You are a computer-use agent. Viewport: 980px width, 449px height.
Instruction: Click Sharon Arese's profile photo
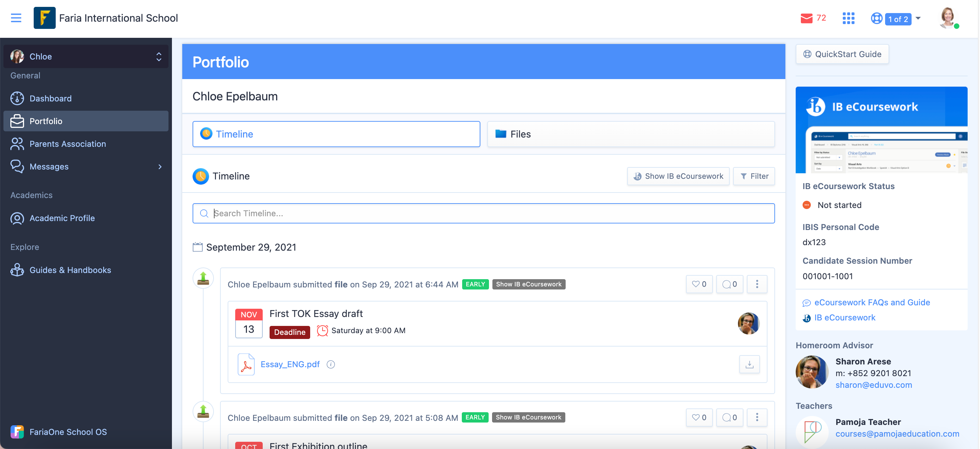coord(812,372)
